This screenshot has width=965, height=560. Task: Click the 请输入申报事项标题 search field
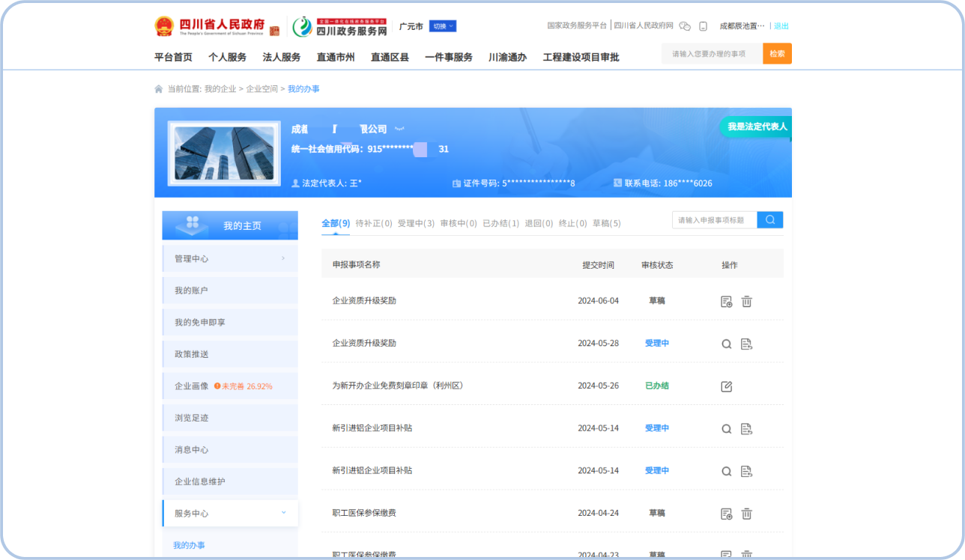click(x=714, y=220)
